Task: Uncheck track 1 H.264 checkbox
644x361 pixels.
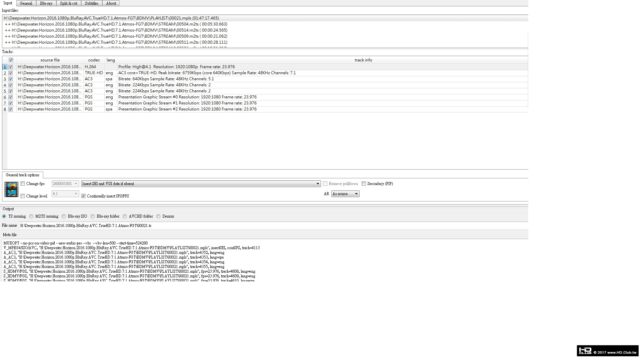Action: pos(11,67)
